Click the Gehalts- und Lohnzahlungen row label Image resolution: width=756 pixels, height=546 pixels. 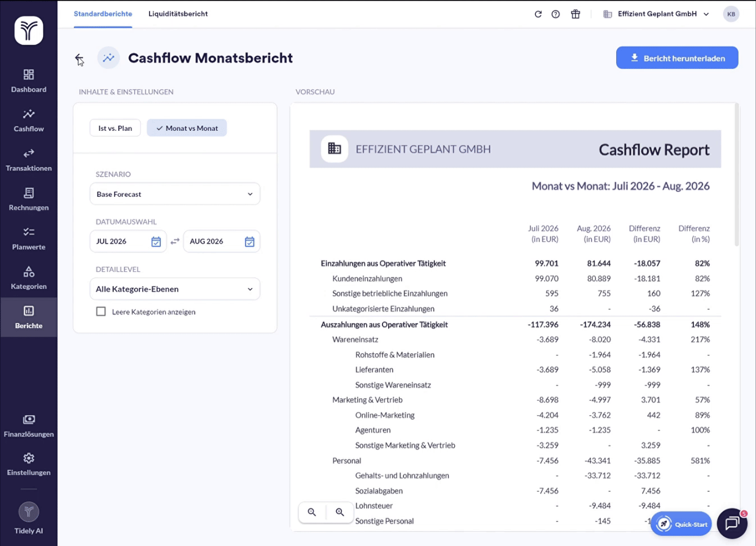[402, 475]
